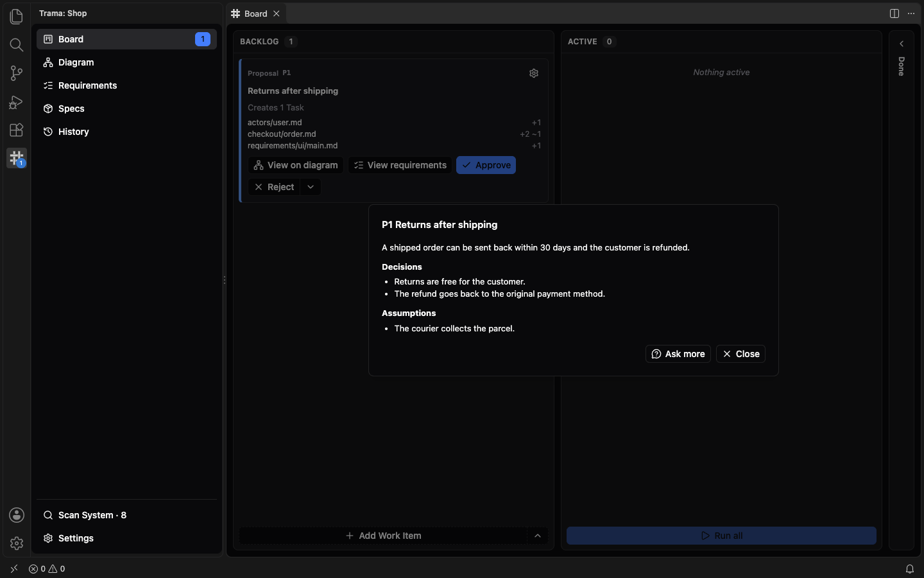
Task: Open the Extensions icon in activity bar
Action: coord(17,130)
